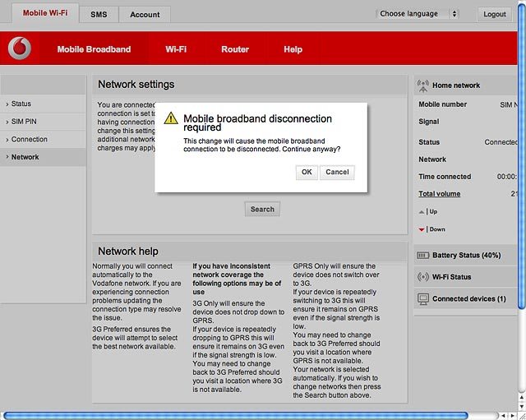The height and width of the screenshot is (420, 526).
Task: Click the Search networks button
Action: click(x=262, y=209)
